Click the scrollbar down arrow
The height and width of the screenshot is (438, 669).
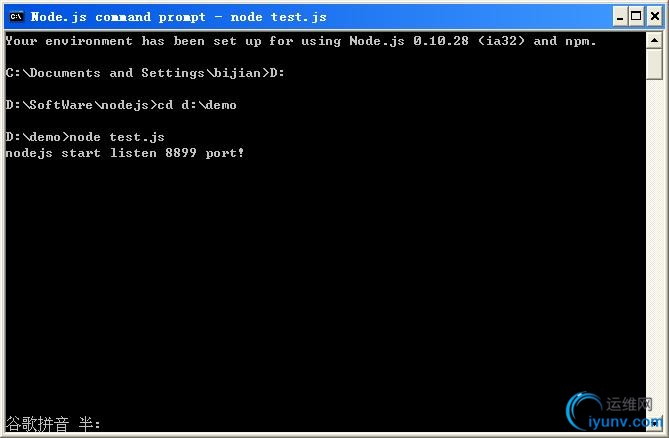[x=654, y=423]
